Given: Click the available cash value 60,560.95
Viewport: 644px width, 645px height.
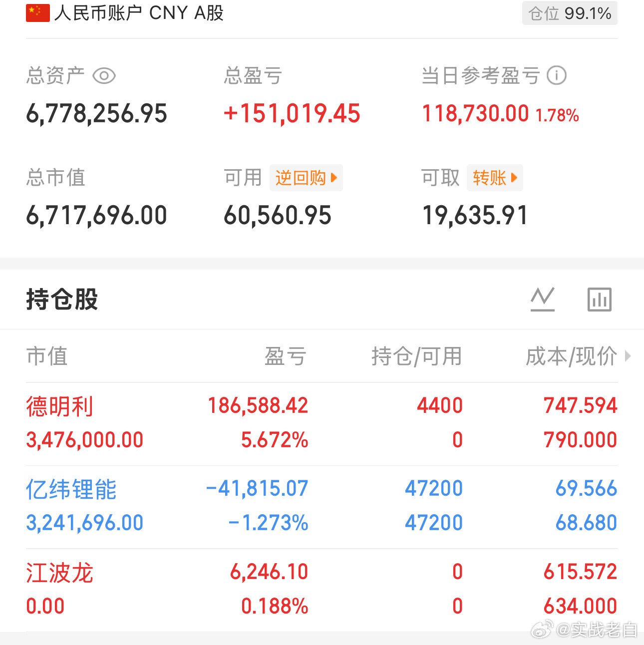Looking at the screenshot, I should (278, 216).
